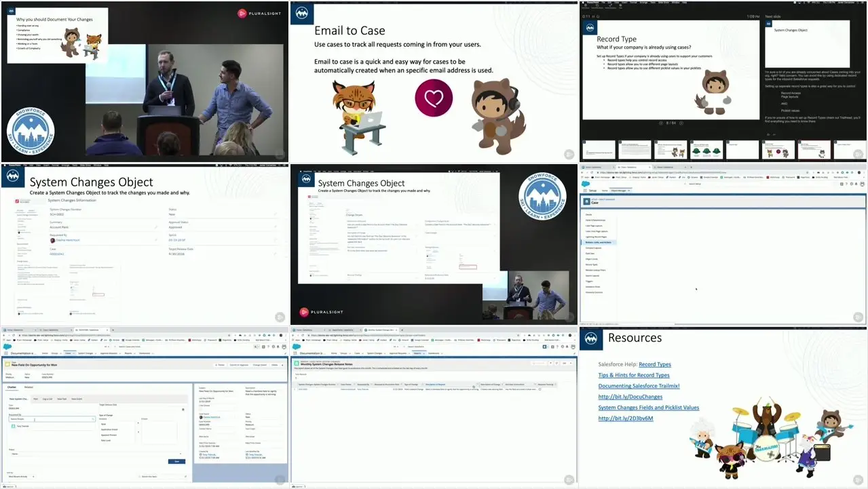The image size is (868, 489).
Task: Click search magnifier in Requested By field
Action: pyautogui.click(x=92, y=419)
